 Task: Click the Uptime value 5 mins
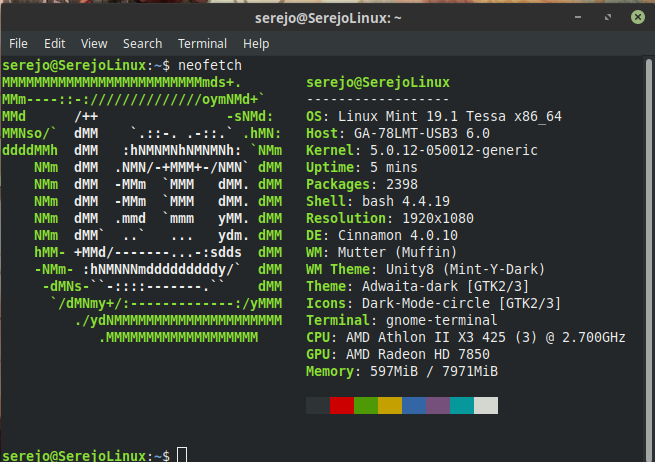[x=394, y=168]
